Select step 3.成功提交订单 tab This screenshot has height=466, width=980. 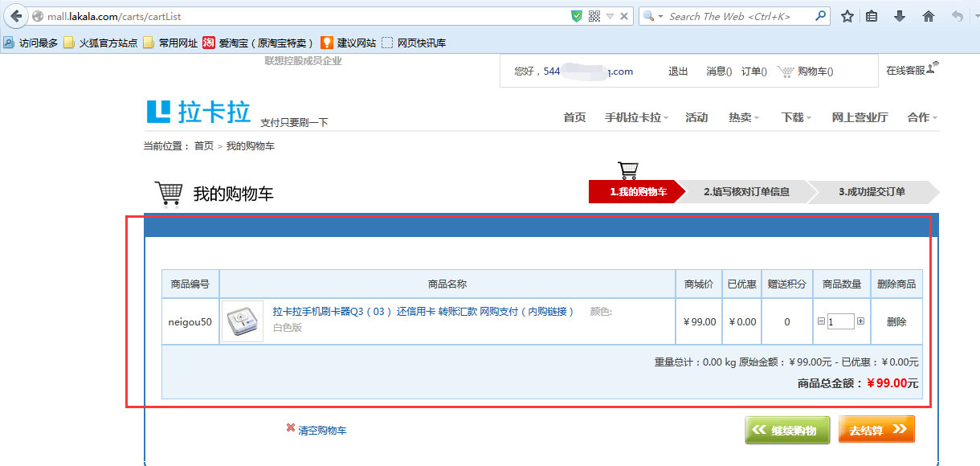[872, 192]
